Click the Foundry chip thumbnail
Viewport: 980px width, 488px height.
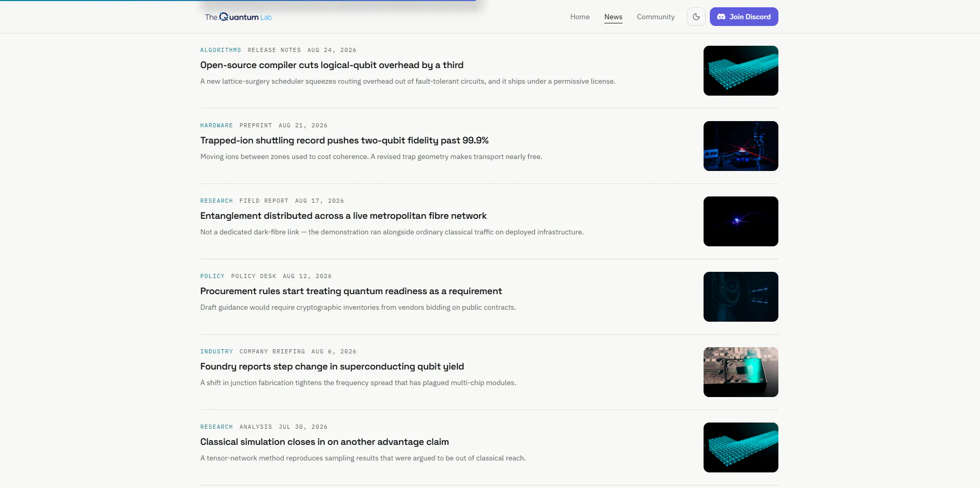[x=740, y=372]
